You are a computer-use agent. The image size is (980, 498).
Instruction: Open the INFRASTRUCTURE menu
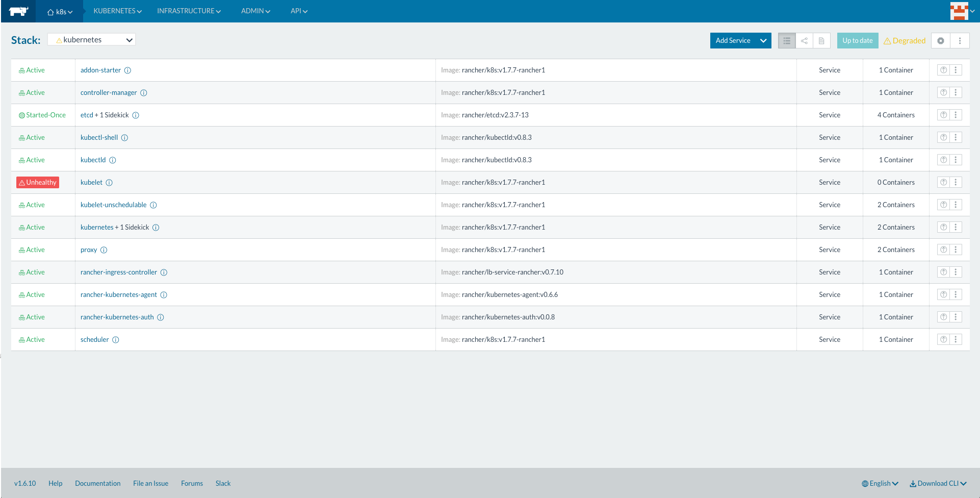pyautogui.click(x=189, y=11)
